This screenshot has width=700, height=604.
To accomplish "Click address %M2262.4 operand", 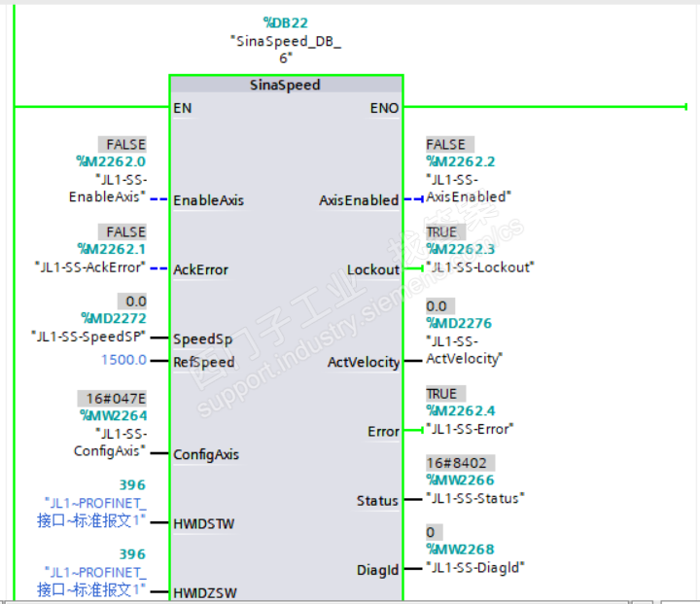I will 461,410.
